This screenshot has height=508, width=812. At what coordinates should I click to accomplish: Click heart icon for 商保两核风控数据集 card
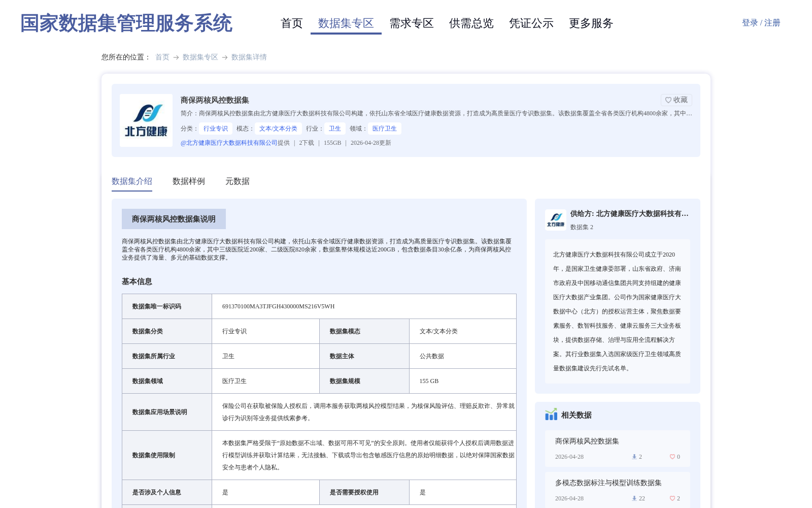(x=672, y=457)
